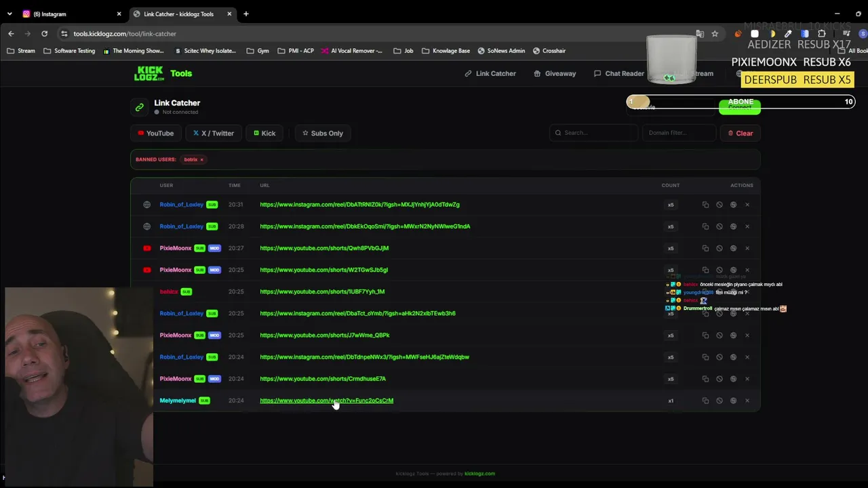
Task: Copy the Melymelymel link
Action: coord(705,401)
